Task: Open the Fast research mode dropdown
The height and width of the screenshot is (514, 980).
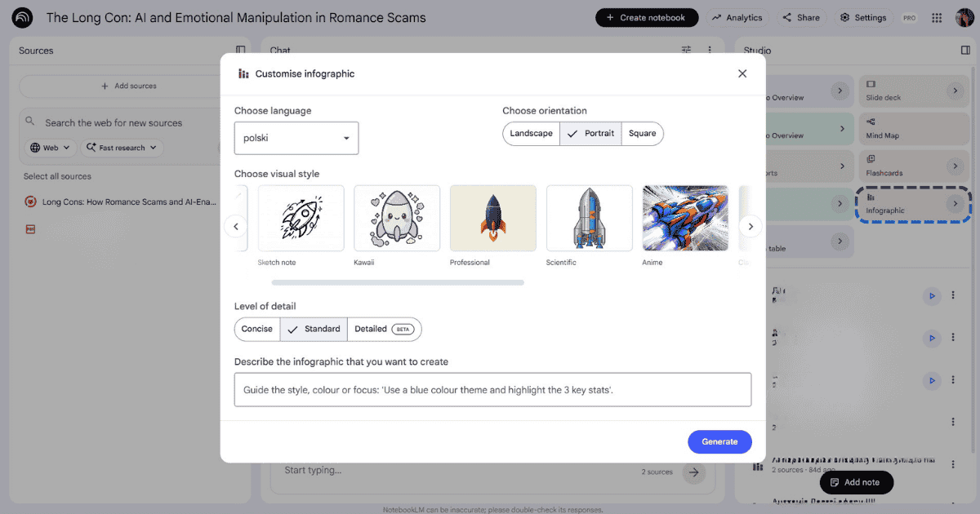Action: coord(121,148)
